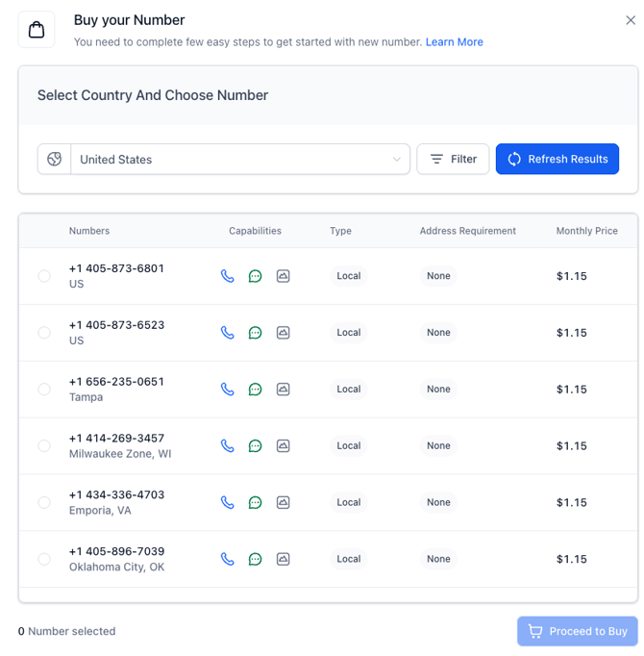Click voice icon for Milwaukee Zone number

(x=228, y=446)
